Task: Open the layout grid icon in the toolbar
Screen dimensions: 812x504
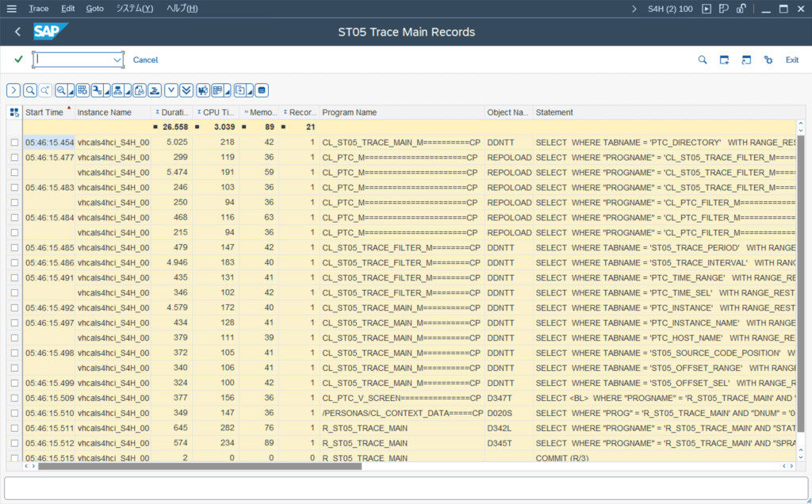Action: 82,90
